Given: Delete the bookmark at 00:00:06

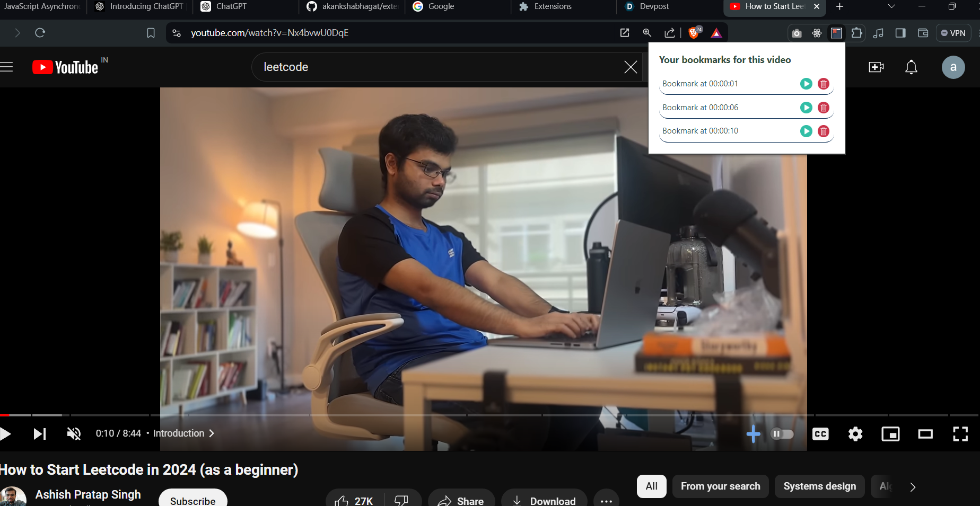Looking at the screenshot, I should tap(824, 108).
